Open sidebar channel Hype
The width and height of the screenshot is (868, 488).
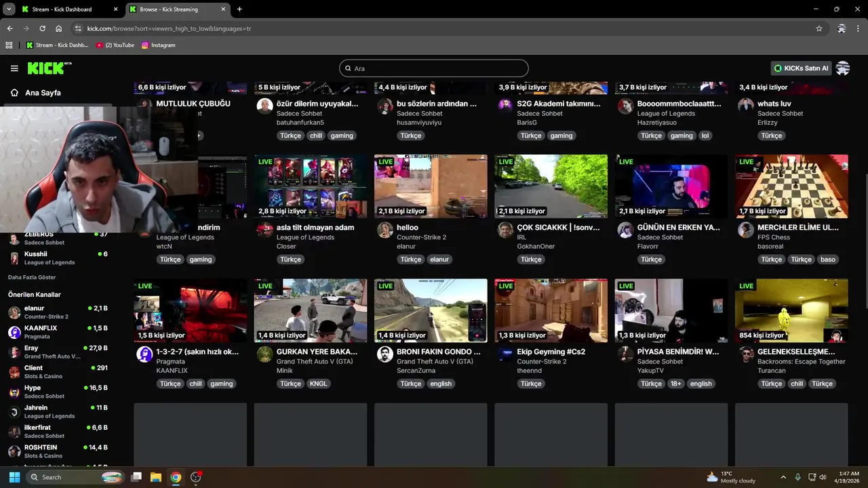(58, 392)
